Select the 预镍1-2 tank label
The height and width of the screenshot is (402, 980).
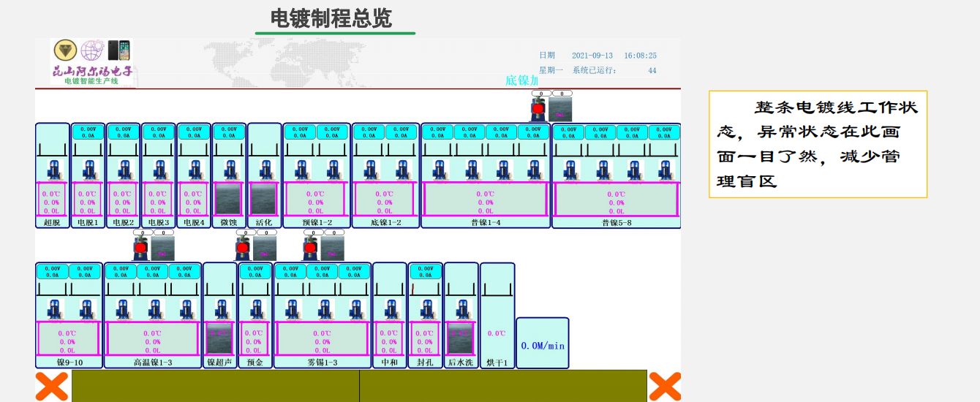click(x=317, y=222)
